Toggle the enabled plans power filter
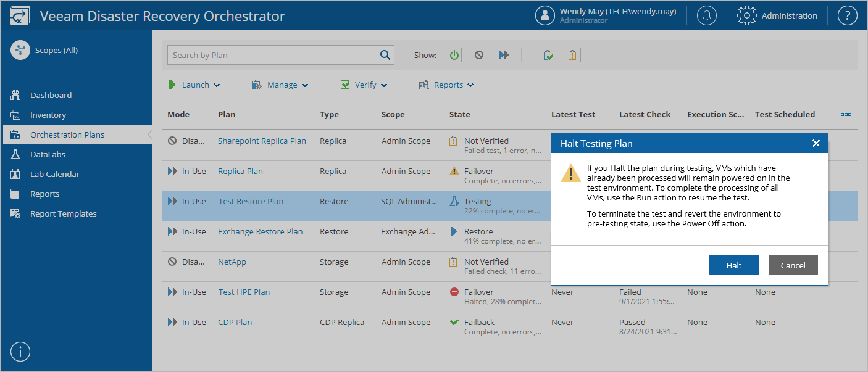The height and width of the screenshot is (372, 868). click(x=454, y=55)
